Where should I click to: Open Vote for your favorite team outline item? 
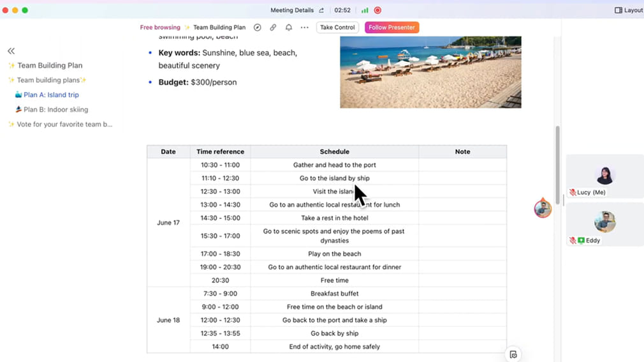64,124
